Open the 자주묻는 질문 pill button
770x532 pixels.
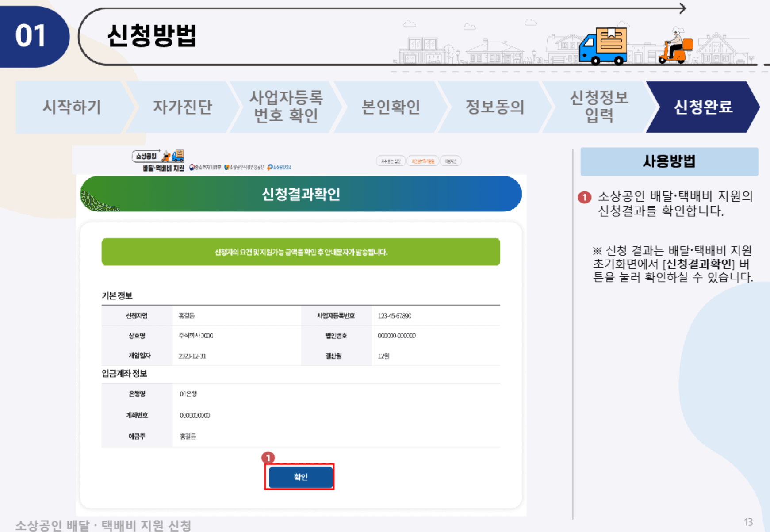tap(391, 161)
